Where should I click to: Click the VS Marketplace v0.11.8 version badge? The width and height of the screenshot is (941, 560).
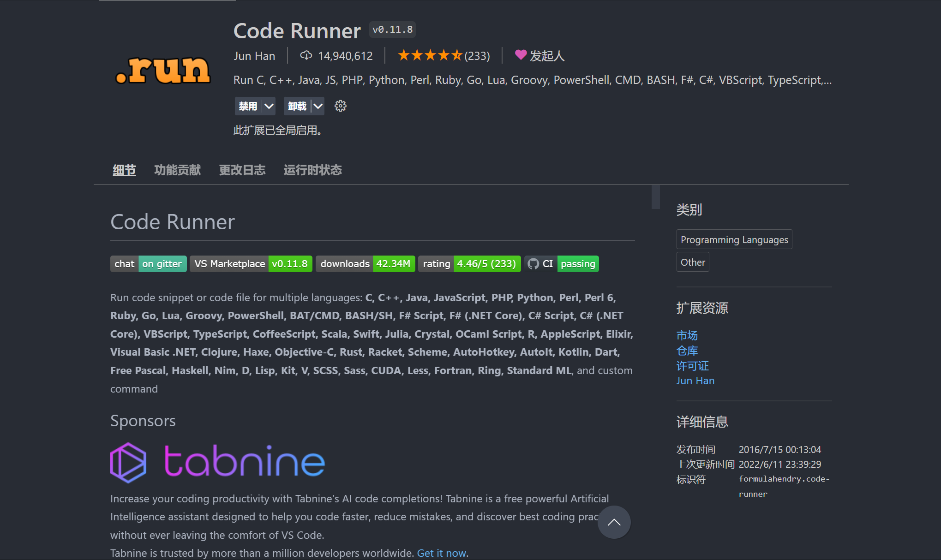point(251,263)
